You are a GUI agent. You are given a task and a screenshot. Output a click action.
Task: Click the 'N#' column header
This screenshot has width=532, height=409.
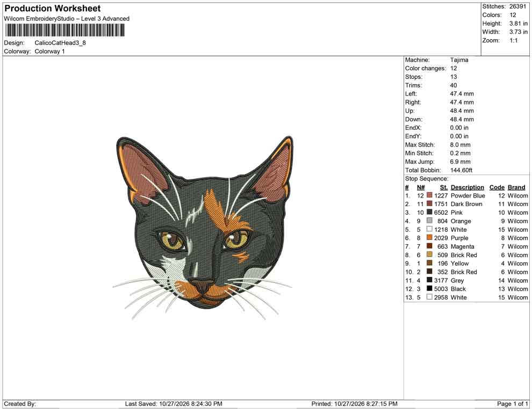[x=421, y=187]
